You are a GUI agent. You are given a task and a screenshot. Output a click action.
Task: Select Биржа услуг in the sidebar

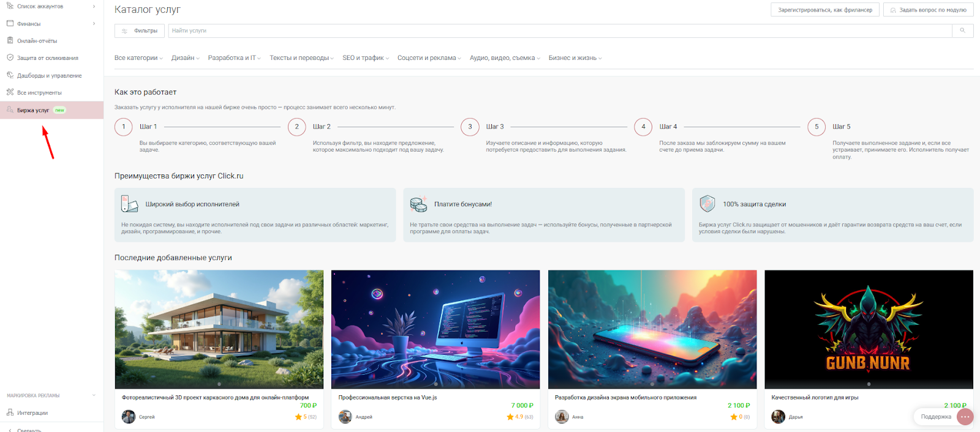(x=51, y=110)
